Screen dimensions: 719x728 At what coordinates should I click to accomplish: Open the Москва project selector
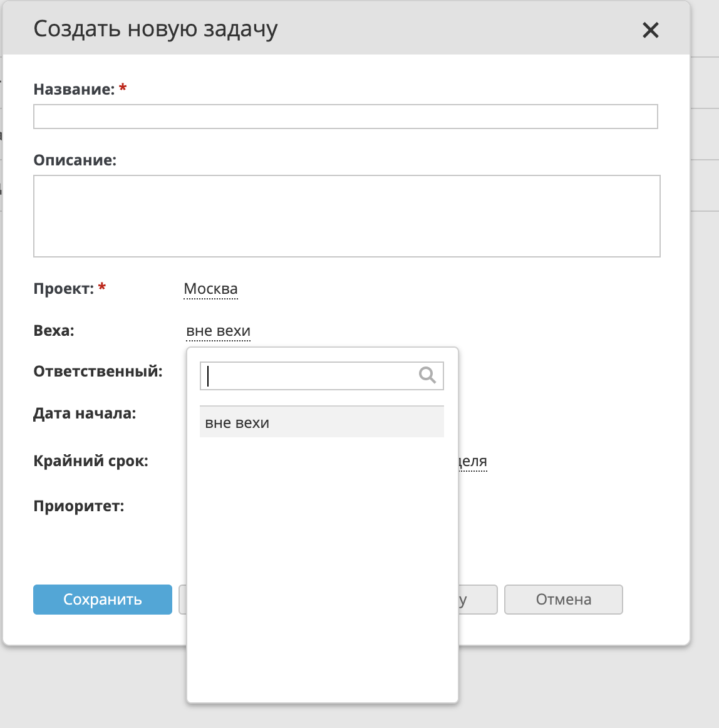210,289
